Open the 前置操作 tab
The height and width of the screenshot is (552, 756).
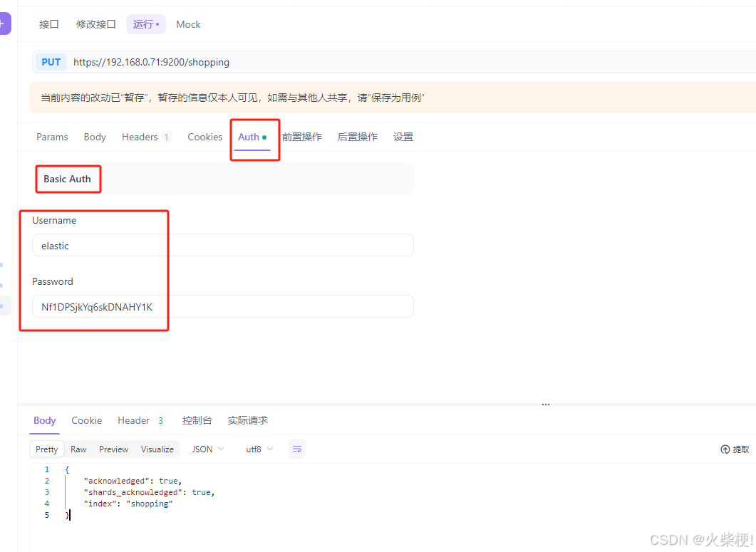pos(302,137)
